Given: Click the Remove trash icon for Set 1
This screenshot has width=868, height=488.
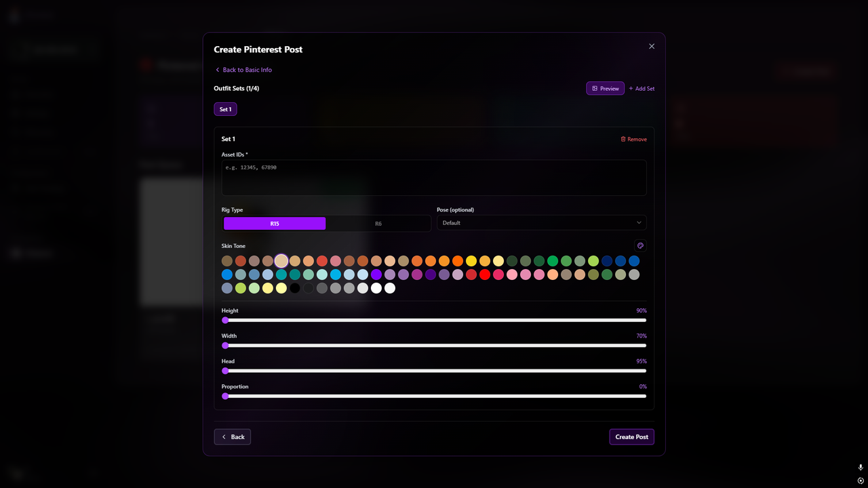Looking at the screenshot, I should [x=623, y=139].
